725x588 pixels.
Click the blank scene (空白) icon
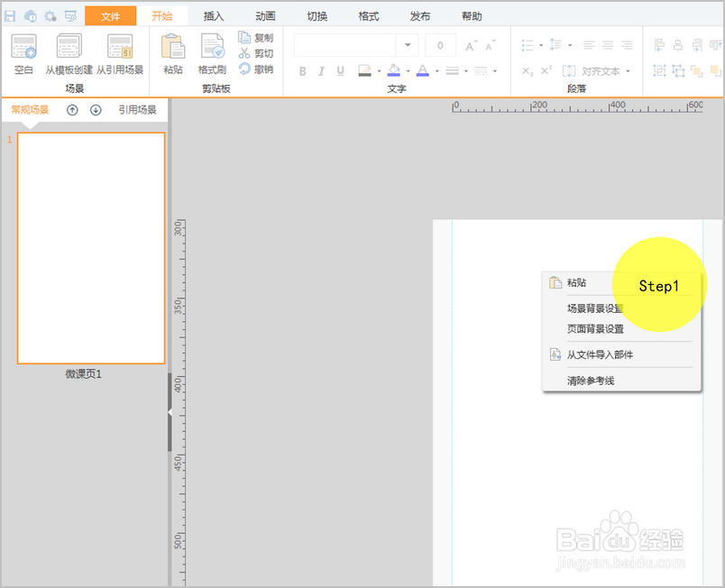(x=23, y=47)
